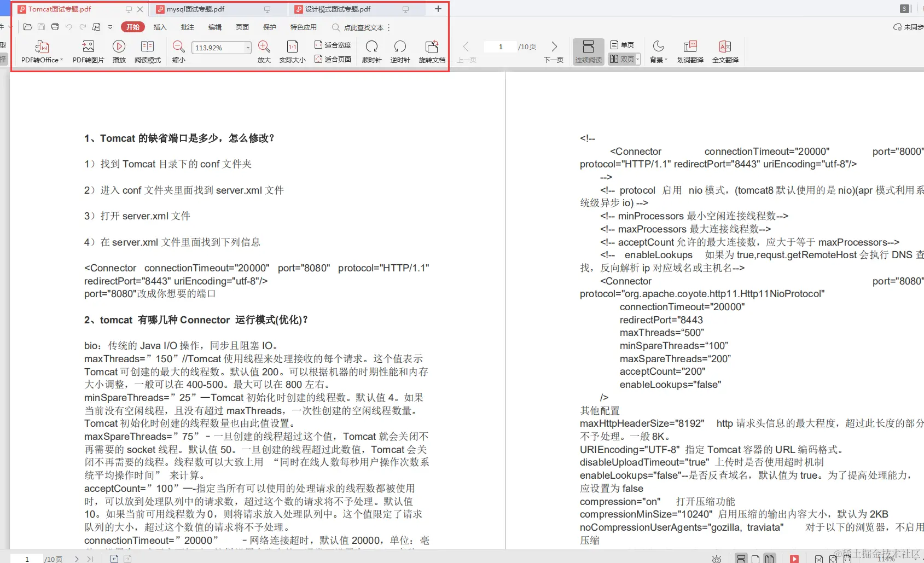Image resolution: width=924 pixels, height=563 pixels.
Task: Open the zoom percentage dropdown
Action: (x=247, y=48)
